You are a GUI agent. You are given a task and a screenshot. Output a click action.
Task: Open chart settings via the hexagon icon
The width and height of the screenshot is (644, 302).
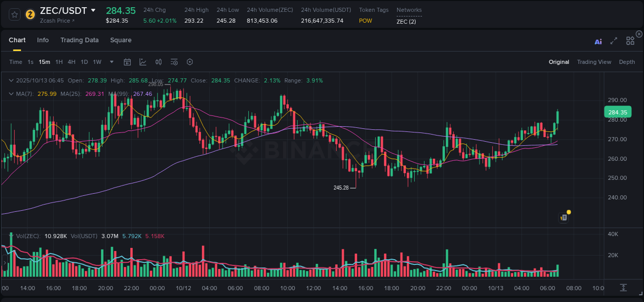point(190,62)
